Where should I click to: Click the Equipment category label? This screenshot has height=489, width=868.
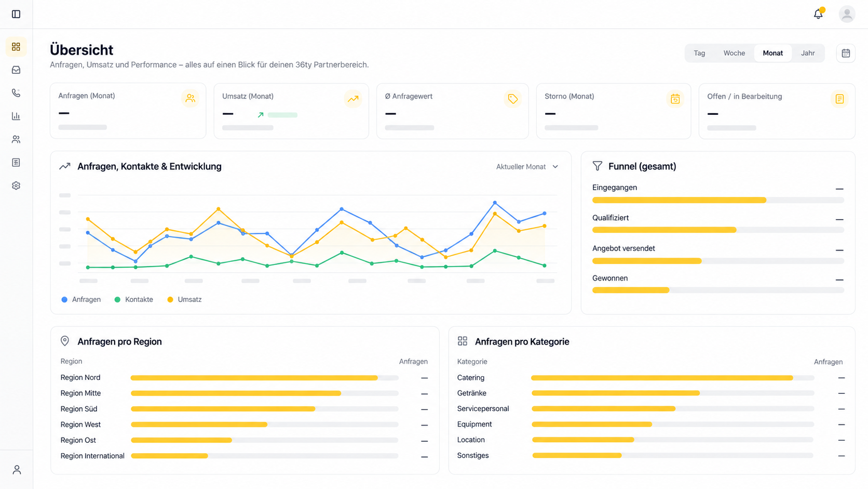pyautogui.click(x=474, y=424)
